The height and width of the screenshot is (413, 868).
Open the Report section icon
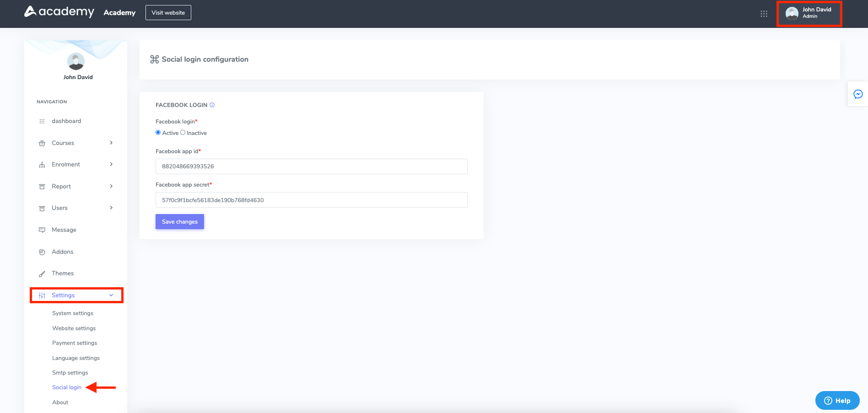(x=42, y=186)
